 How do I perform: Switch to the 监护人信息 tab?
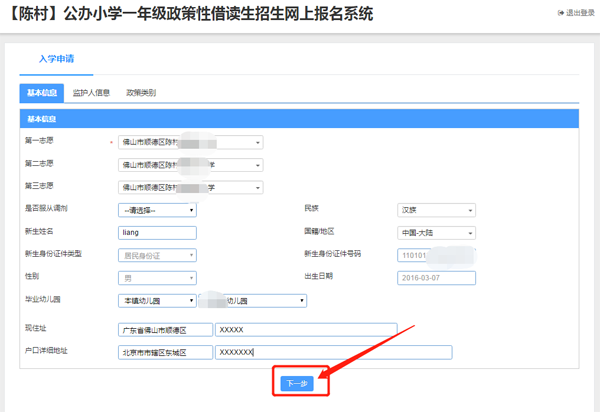pos(91,93)
